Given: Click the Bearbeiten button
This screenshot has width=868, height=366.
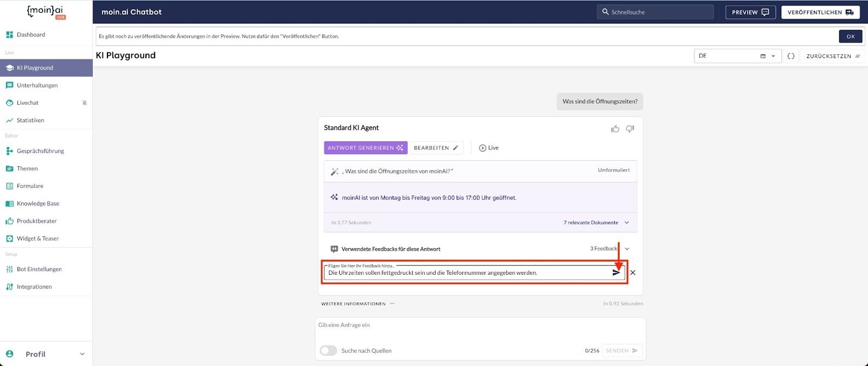Looking at the screenshot, I should point(436,148).
